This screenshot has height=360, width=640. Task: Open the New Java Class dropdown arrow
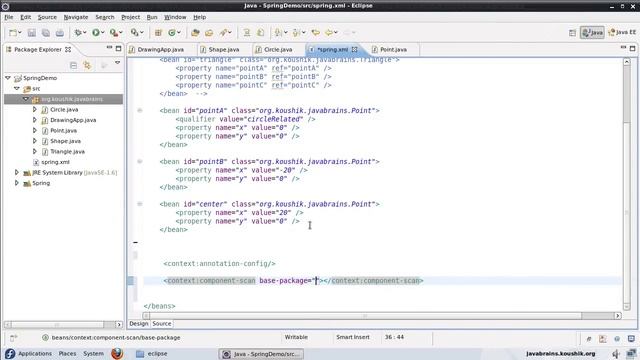pyautogui.click(x=179, y=33)
